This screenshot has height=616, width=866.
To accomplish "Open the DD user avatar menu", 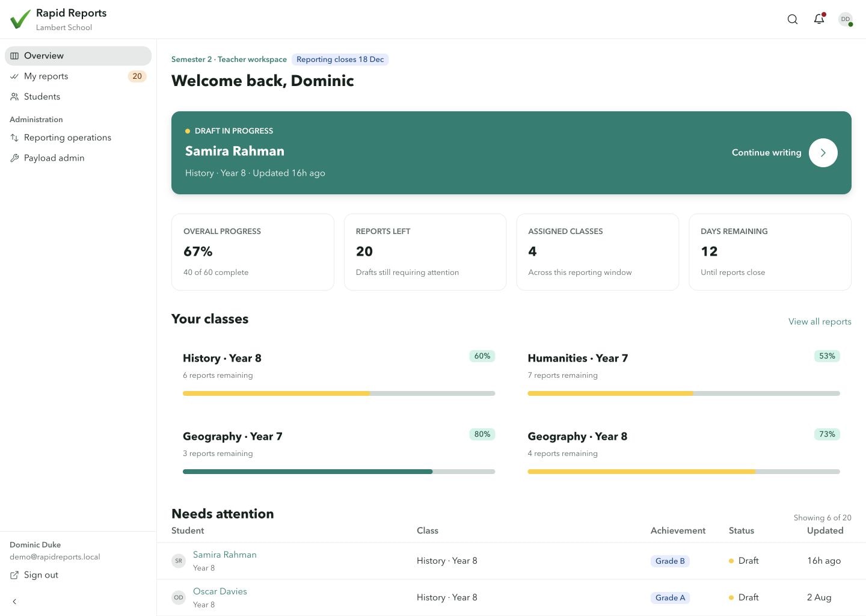I will pyautogui.click(x=846, y=19).
